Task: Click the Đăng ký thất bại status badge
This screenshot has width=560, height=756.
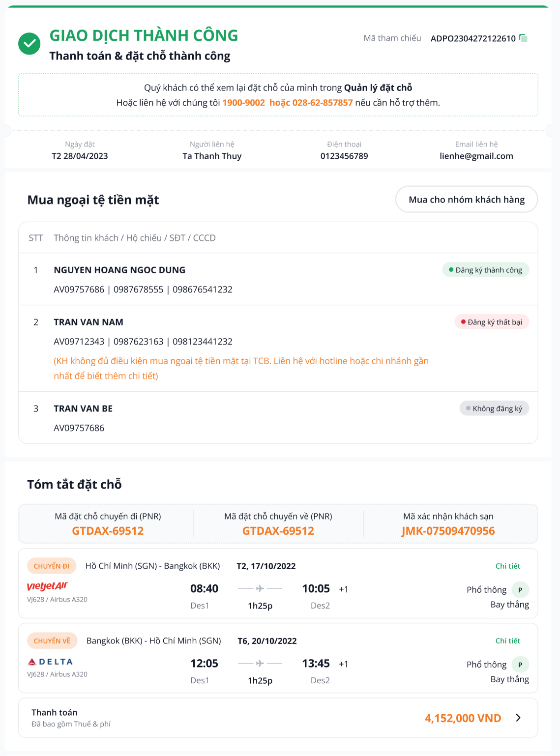Action: pyautogui.click(x=492, y=322)
